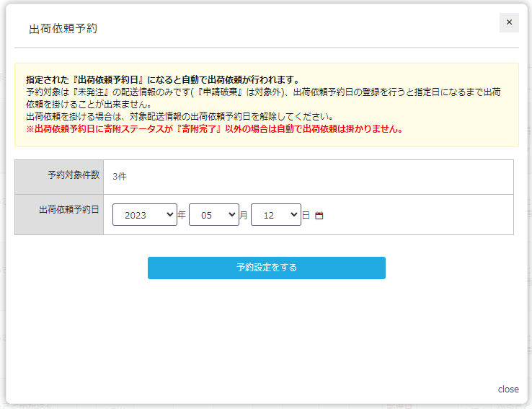Image resolution: width=532 pixels, height=409 pixels.
Task: Click the 年 label after the year dropdown
Action: click(x=182, y=216)
